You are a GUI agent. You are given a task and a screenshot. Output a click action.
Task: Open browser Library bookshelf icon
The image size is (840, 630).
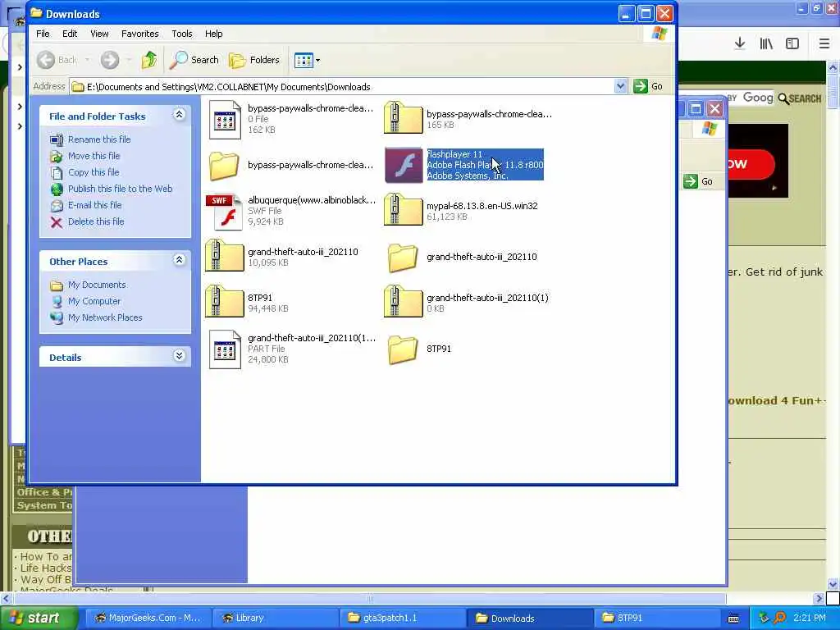[x=766, y=43]
